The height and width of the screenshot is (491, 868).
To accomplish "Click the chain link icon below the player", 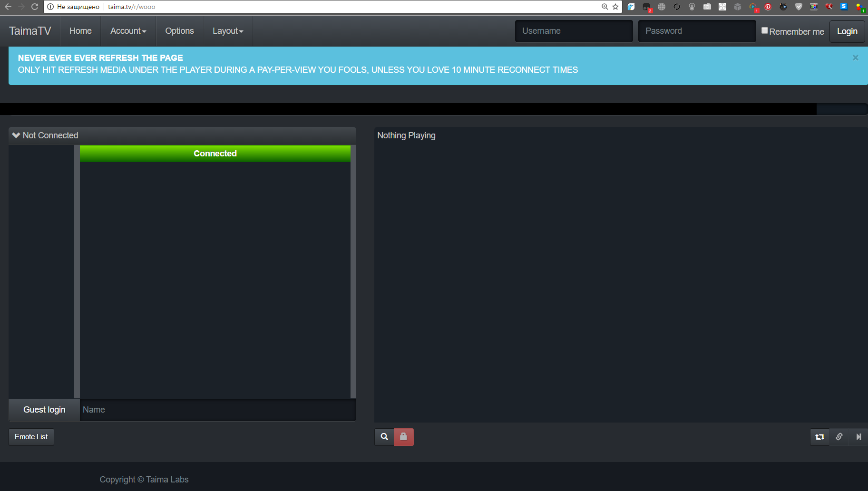I will coord(839,437).
